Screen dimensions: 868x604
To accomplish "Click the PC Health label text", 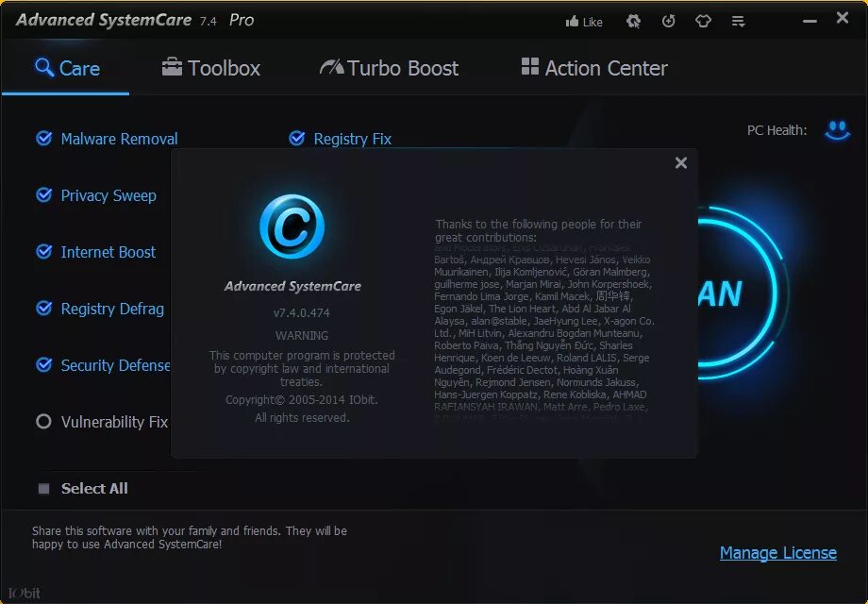I will 776,130.
